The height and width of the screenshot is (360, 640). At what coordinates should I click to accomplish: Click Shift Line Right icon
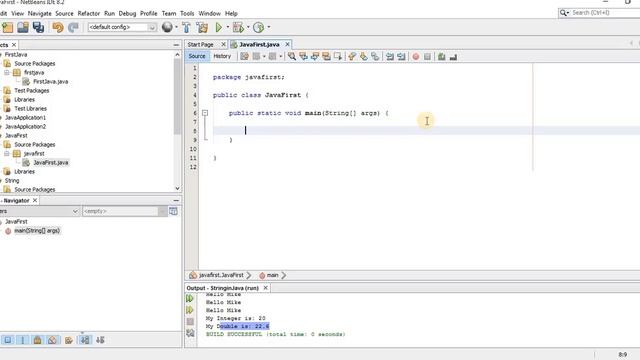(401, 56)
